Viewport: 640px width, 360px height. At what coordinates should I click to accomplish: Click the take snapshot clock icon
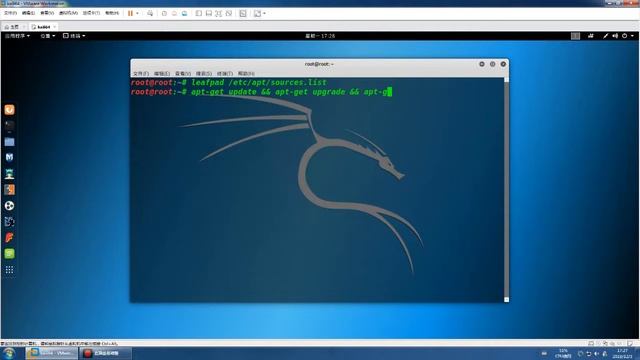(164, 13)
